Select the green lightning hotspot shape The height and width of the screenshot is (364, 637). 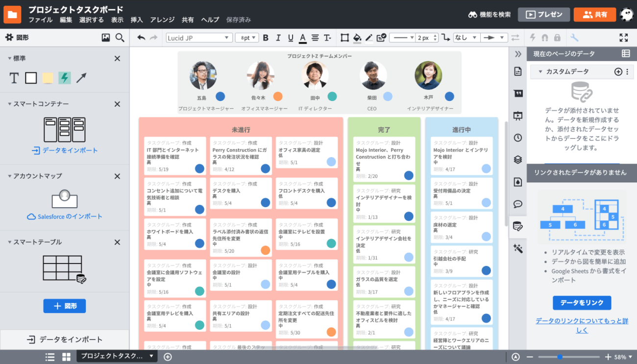click(x=64, y=77)
